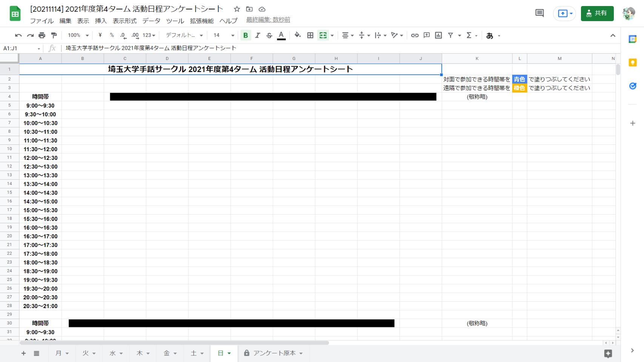
Task: Open the comment history icon
Action: pos(539,14)
